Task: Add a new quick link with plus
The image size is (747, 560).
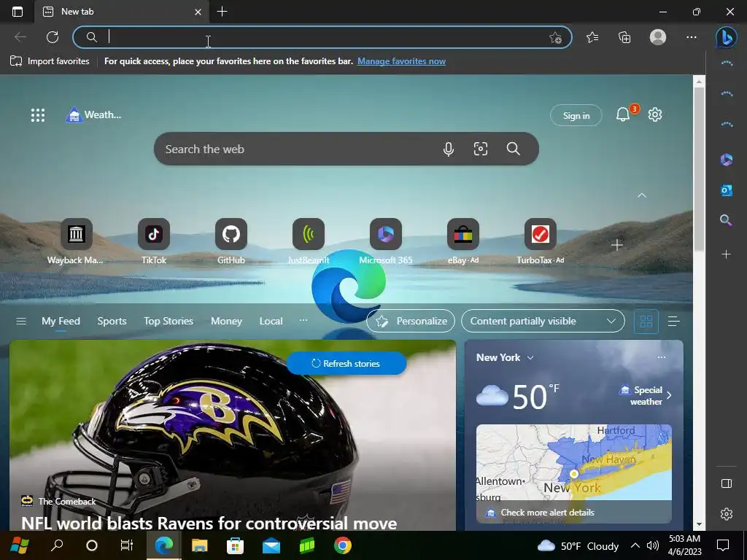Action: click(617, 245)
